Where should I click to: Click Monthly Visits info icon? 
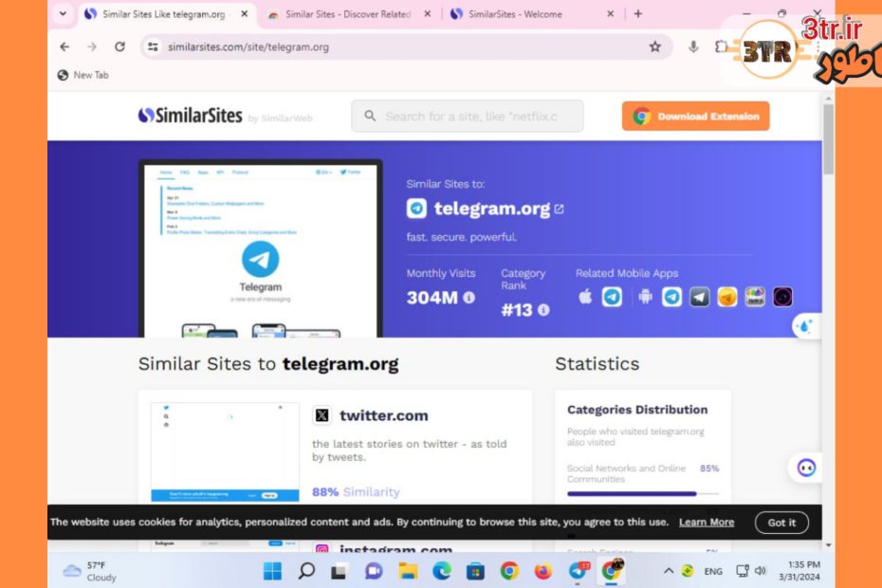(x=469, y=298)
